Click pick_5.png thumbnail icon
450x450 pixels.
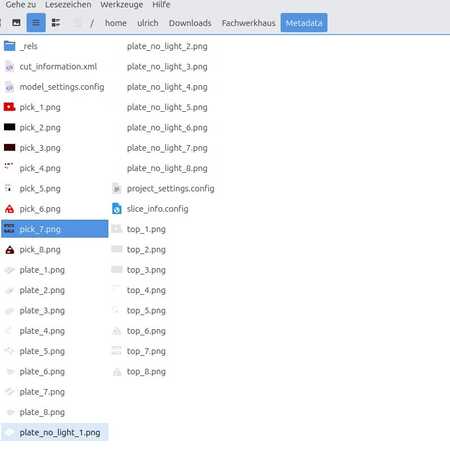[9, 188]
